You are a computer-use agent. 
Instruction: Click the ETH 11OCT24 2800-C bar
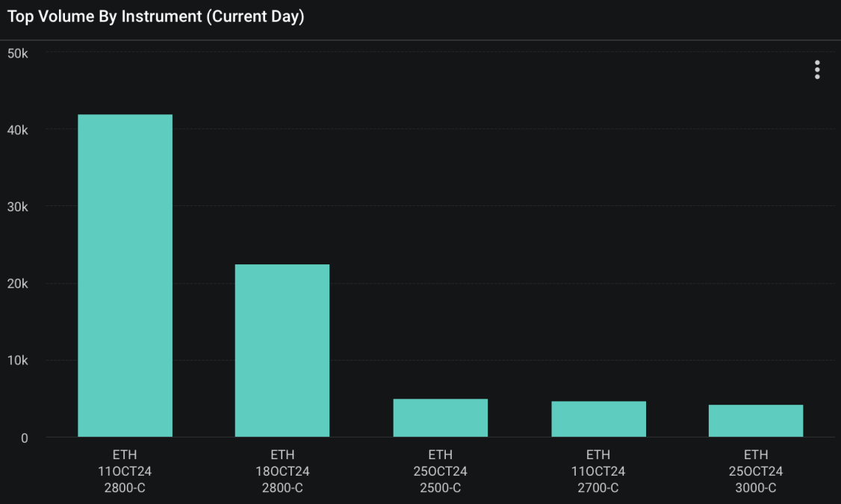click(125, 276)
